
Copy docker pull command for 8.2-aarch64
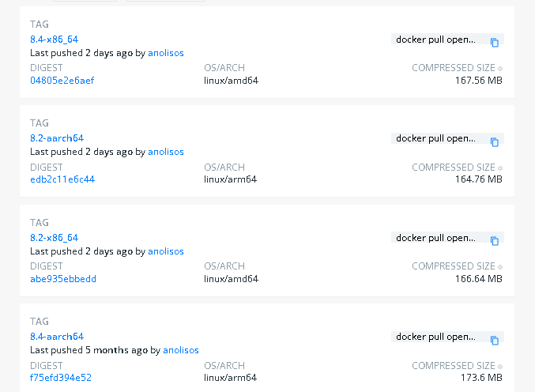[495, 142]
